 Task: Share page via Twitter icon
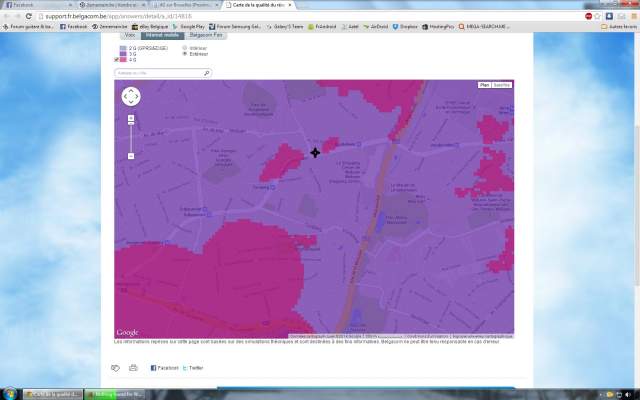tap(185, 368)
